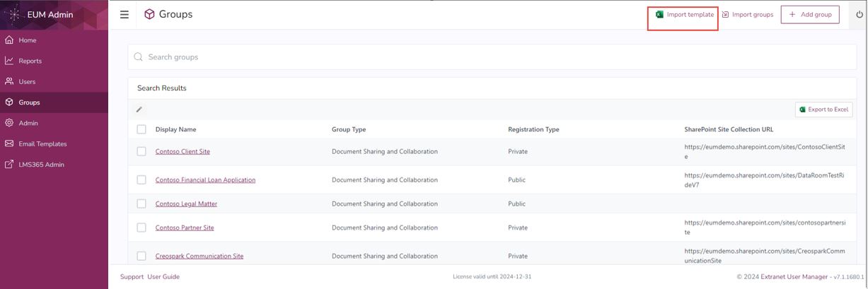Click the Users people icon in sidebar
This screenshot has width=868, height=289.
point(9,81)
